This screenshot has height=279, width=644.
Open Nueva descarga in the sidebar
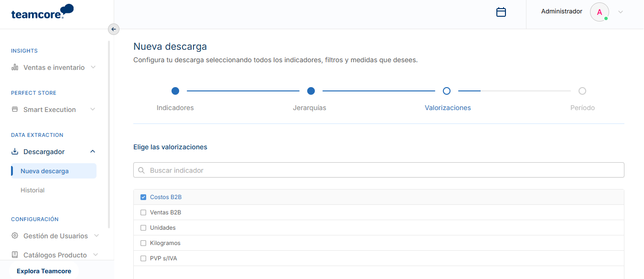[x=54, y=171]
